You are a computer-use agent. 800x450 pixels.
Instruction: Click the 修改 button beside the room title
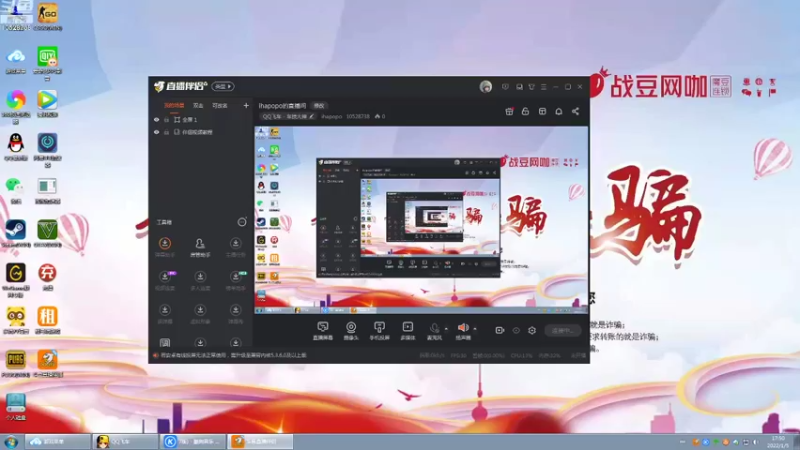click(319, 106)
